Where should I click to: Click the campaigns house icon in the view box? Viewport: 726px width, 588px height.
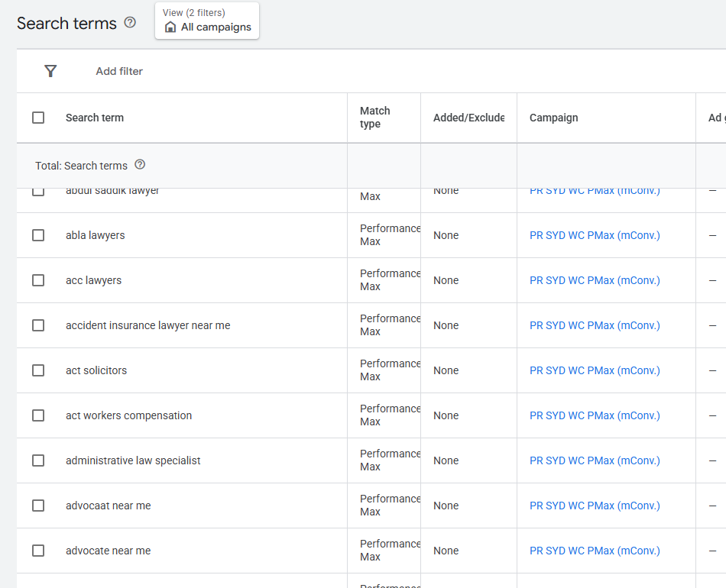(170, 27)
